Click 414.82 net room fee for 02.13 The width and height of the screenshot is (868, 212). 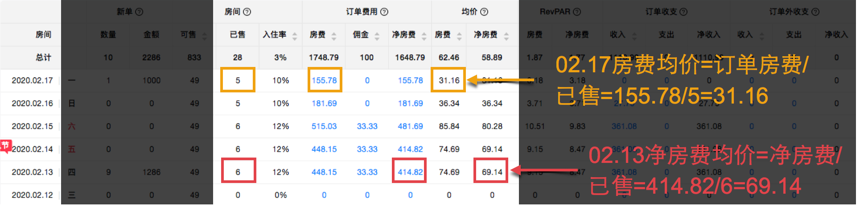(x=410, y=172)
